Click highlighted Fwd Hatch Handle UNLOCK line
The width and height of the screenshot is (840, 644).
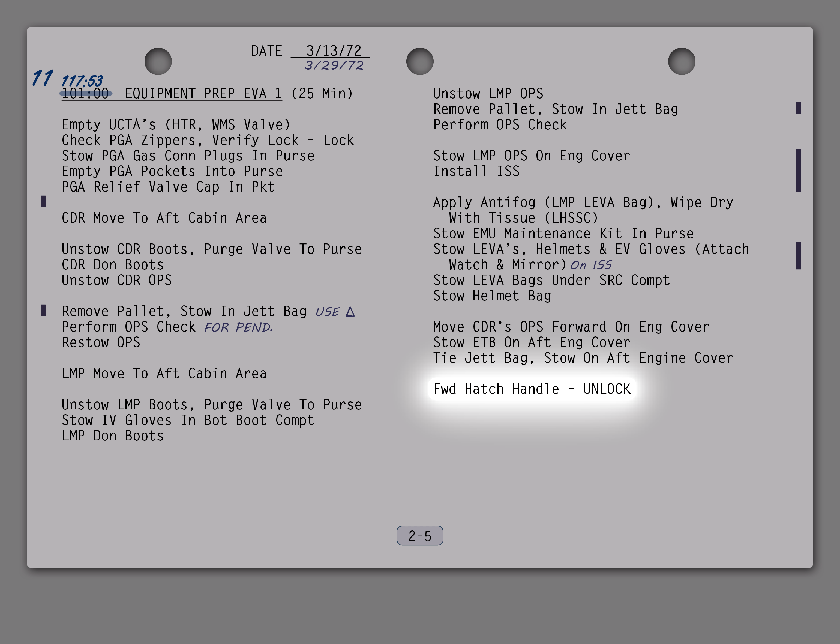point(532,389)
